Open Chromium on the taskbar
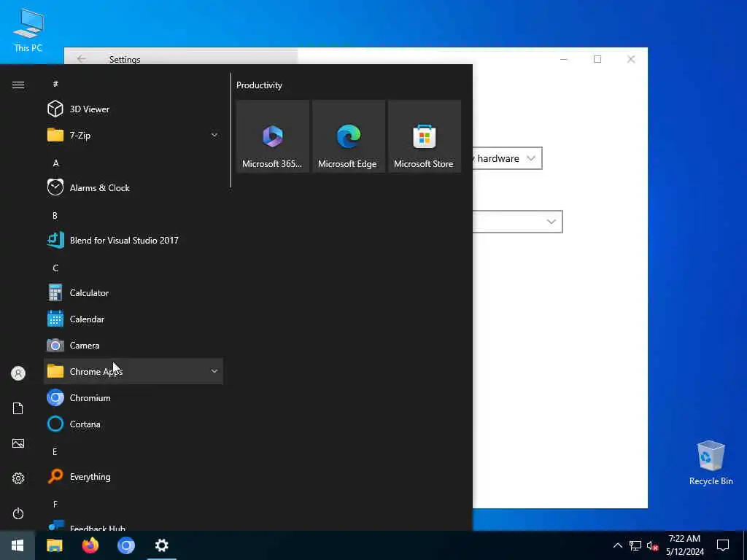Screen dimensions: 747x560 pyautogui.click(x=126, y=545)
